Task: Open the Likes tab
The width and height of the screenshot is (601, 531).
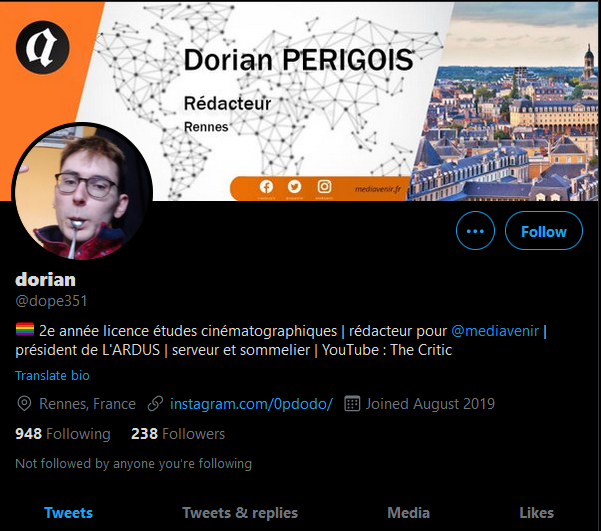Action: pos(536,513)
